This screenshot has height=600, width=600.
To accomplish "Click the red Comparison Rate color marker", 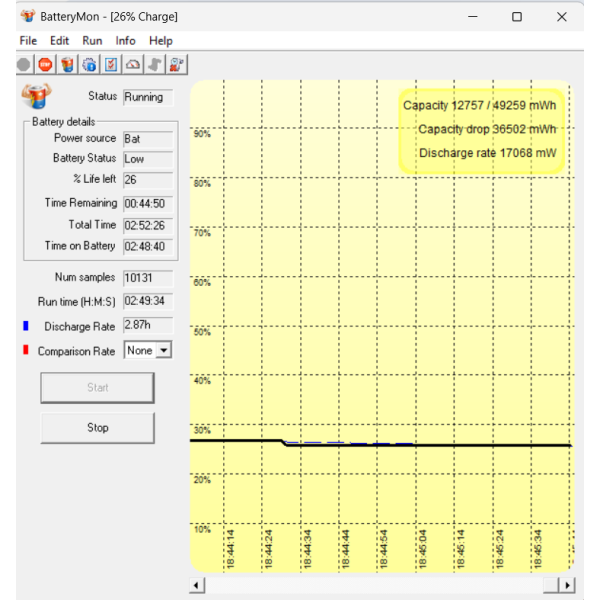I will click(x=26, y=350).
